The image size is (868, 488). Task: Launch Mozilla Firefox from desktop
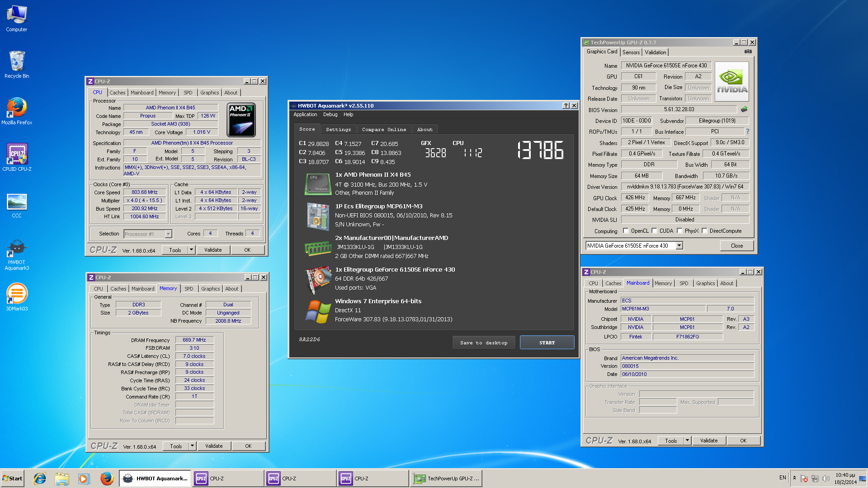coord(17,111)
